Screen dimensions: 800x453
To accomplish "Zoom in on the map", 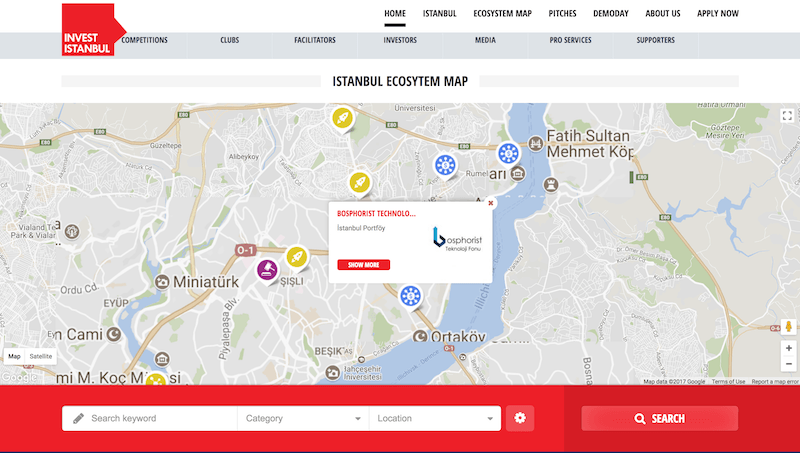I will click(788, 348).
